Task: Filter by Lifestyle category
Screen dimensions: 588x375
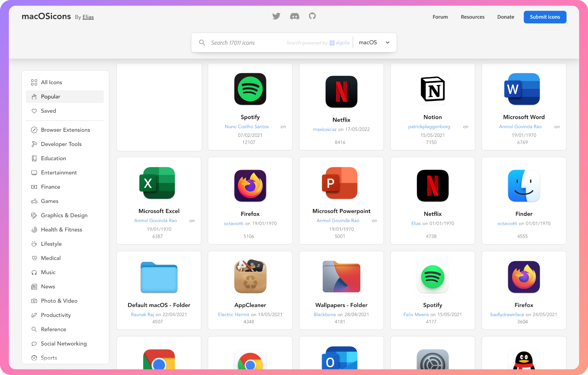Action: (x=64, y=244)
